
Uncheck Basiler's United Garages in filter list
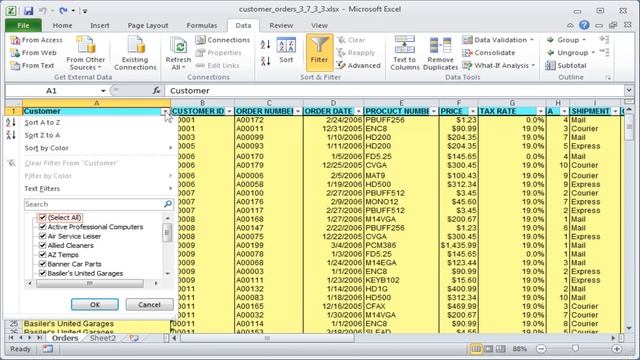(x=42, y=273)
